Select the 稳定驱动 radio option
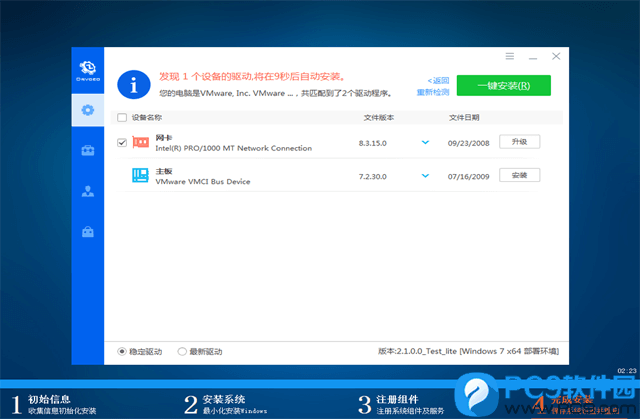 coord(140,351)
